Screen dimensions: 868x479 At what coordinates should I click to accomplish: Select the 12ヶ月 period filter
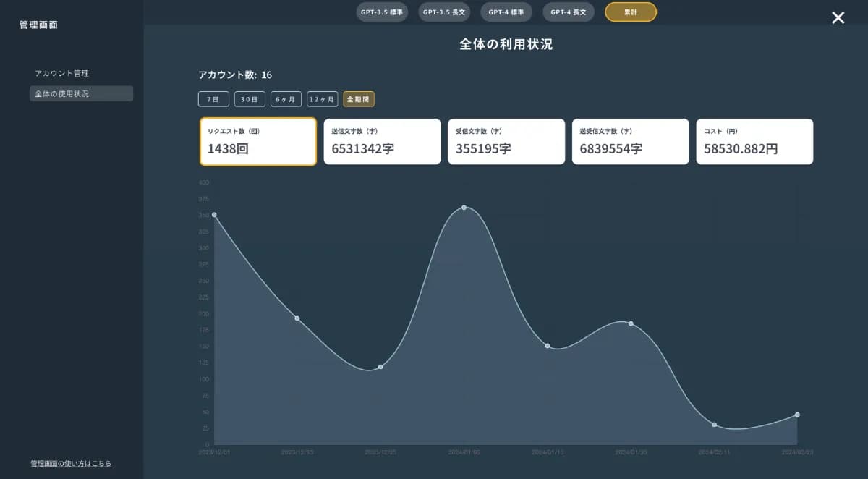click(x=322, y=99)
